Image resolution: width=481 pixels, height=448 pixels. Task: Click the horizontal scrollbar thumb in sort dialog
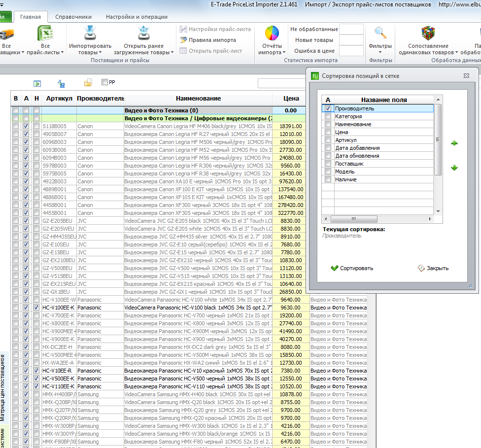(x=354, y=219)
